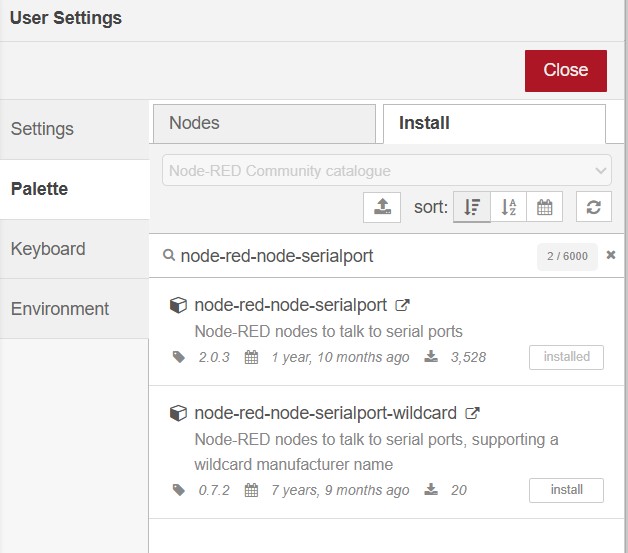Viewport: 628px width, 553px height.
Task: Clear the search field with X
Action: (611, 255)
